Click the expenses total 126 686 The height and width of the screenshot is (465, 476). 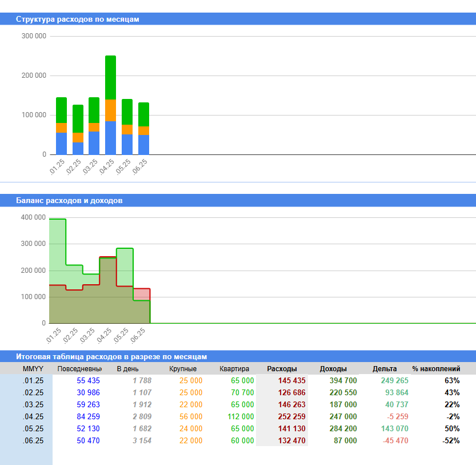tap(292, 393)
